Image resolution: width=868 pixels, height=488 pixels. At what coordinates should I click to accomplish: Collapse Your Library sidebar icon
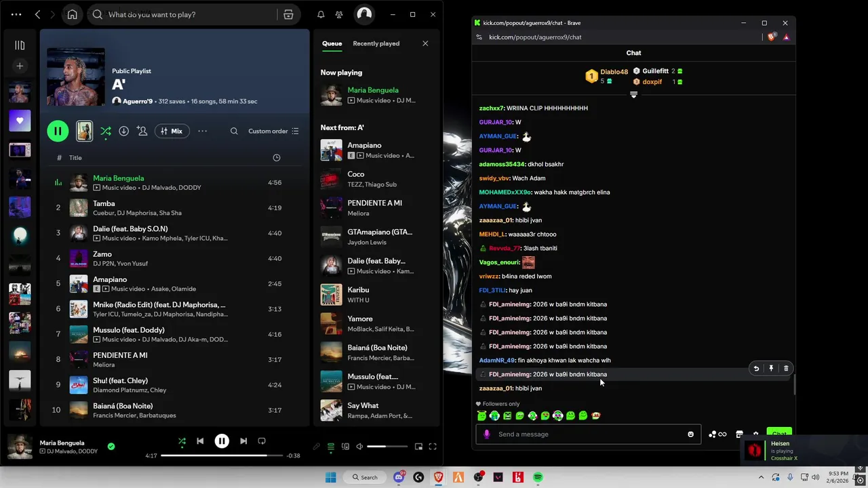[20, 45]
